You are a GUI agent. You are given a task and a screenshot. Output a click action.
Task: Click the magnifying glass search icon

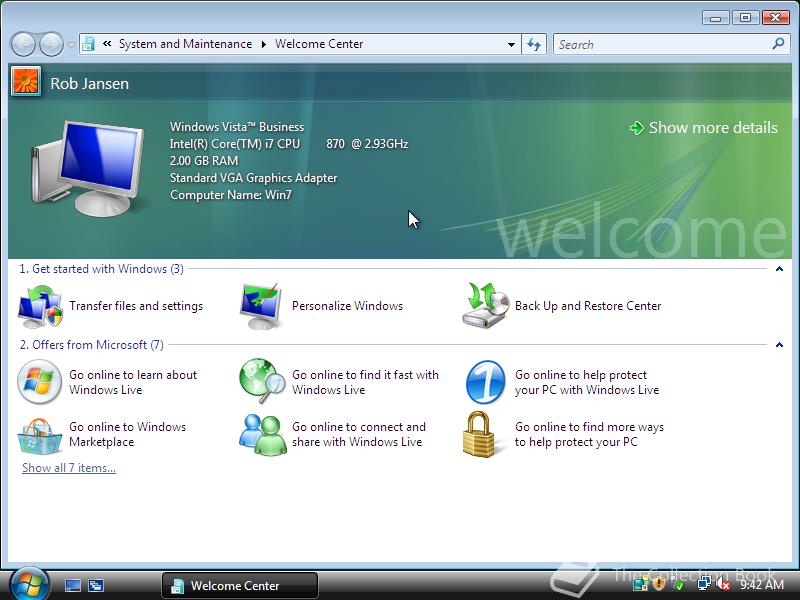(779, 44)
